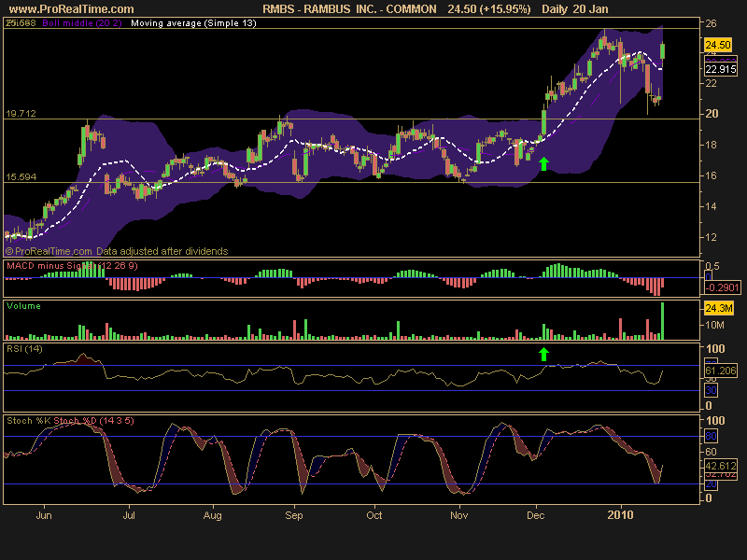Click the Nov label on time axis
Screen dimensions: 747x560
[458, 515]
